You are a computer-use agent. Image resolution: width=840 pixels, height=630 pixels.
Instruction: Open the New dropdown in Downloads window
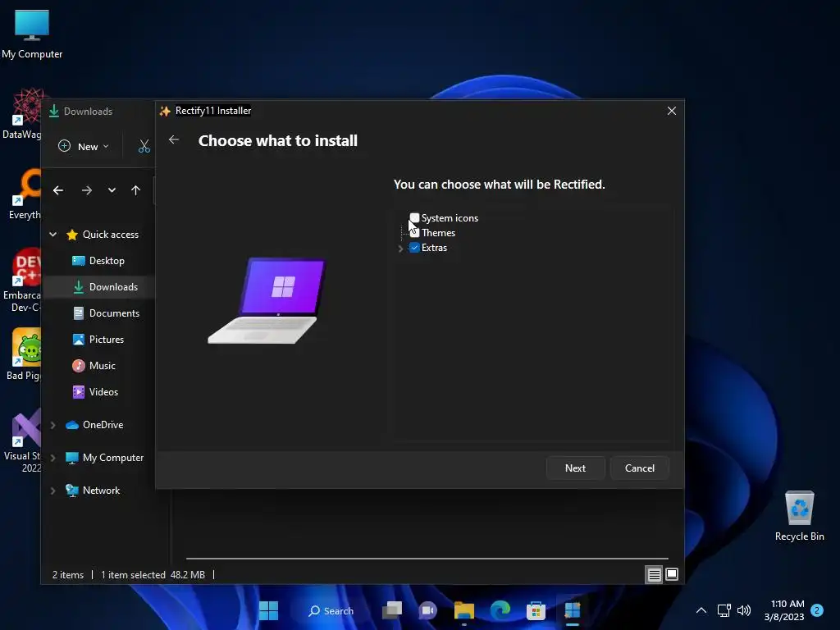pos(84,146)
